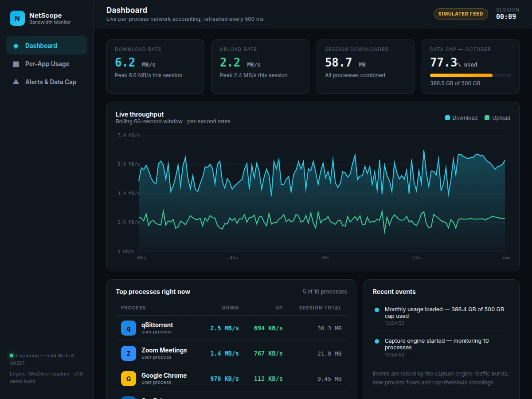This screenshot has width=532, height=399.
Task: Click the dot beside Monthly usage loaded event
Action: [x=377, y=309]
